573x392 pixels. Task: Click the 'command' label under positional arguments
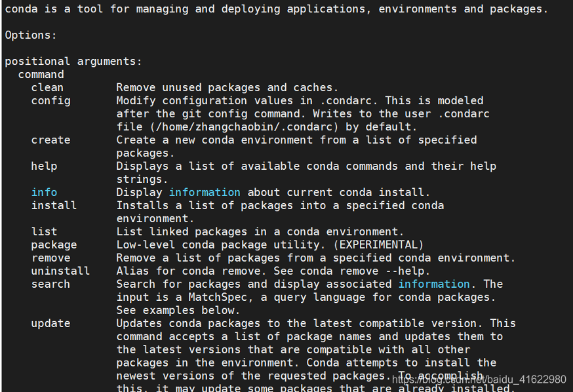point(41,75)
